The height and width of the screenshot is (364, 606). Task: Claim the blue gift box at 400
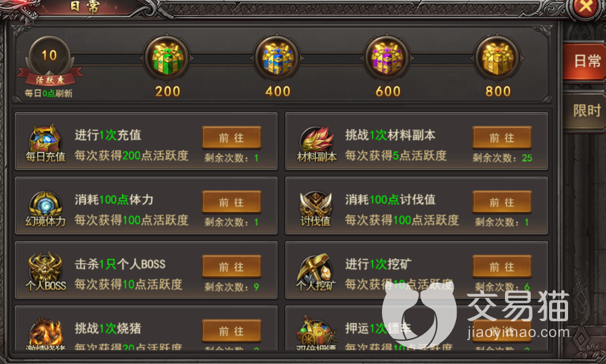coord(277,58)
